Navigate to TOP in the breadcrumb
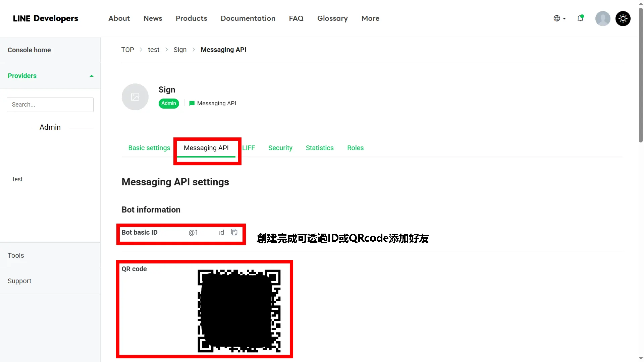644x362 pixels. pos(127,49)
